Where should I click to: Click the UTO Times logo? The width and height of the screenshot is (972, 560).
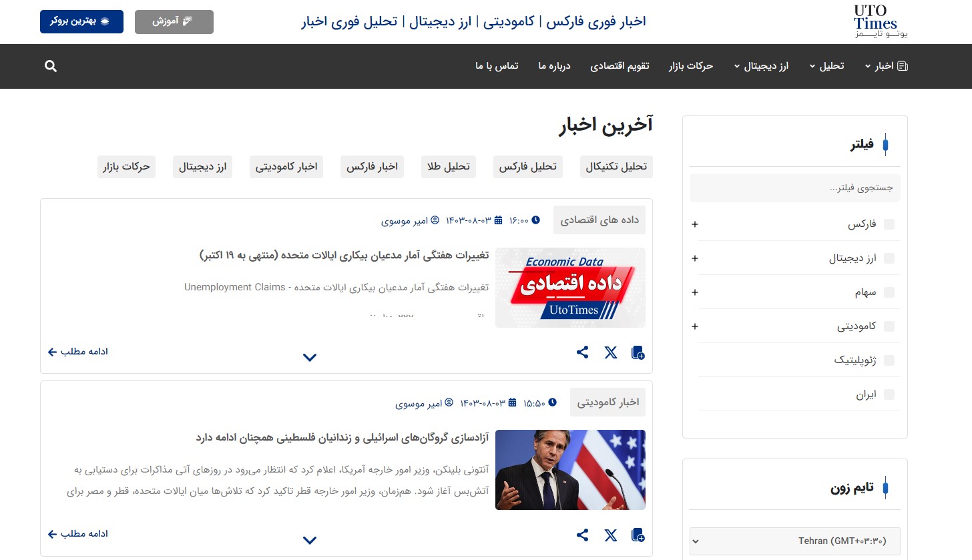click(880, 21)
